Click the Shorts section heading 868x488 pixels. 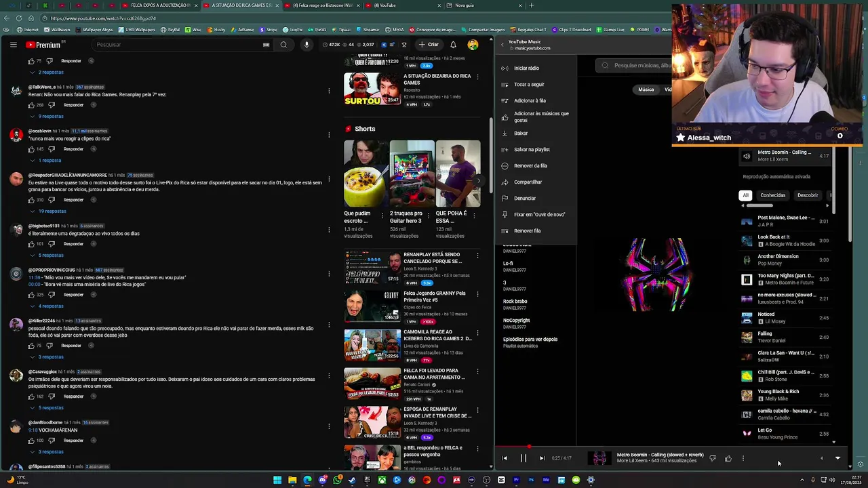(x=365, y=129)
